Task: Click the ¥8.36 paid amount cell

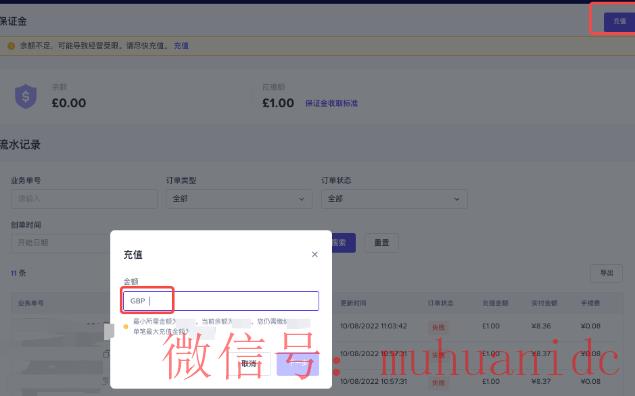Action: coord(541,326)
